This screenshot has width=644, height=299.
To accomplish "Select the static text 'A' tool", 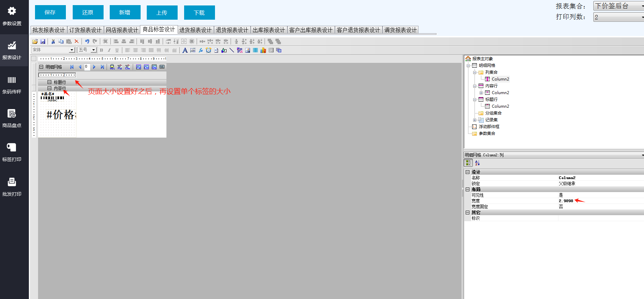I will point(185,50).
